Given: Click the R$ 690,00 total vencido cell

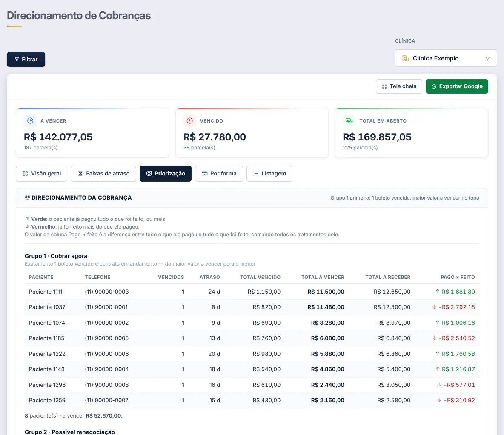Looking at the screenshot, I should click(x=266, y=323).
